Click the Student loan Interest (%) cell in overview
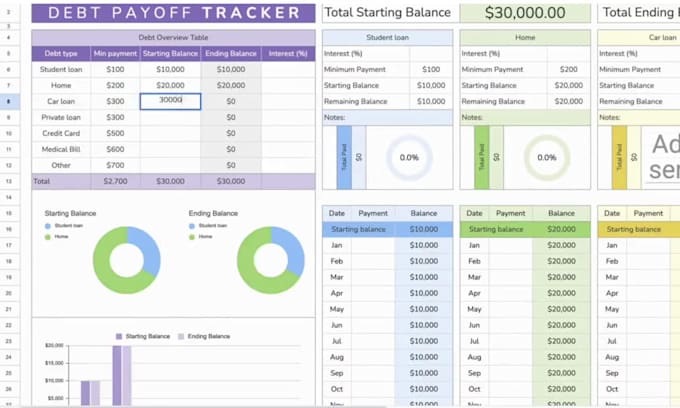Viewport: 680px width, 408px height. (288, 69)
